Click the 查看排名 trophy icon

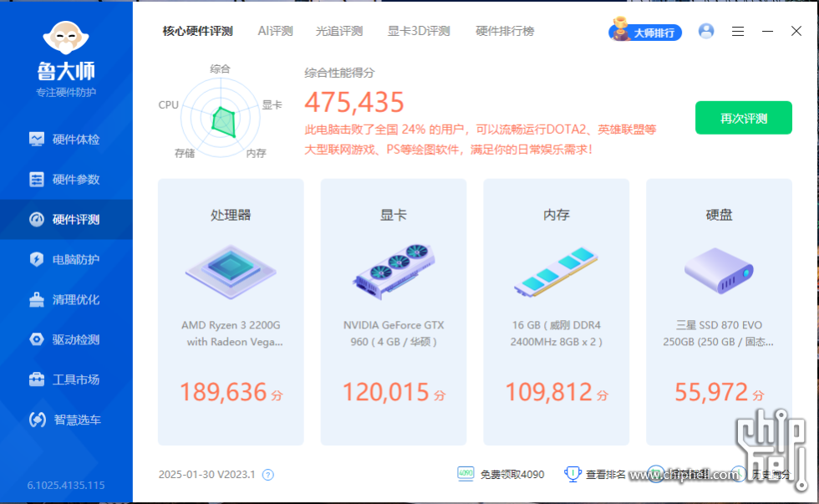click(572, 474)
